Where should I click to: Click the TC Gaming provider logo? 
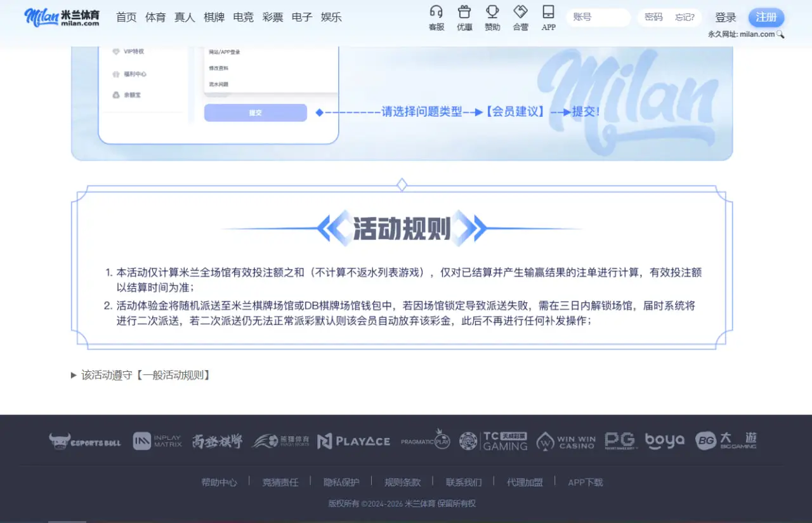point(494,441)
